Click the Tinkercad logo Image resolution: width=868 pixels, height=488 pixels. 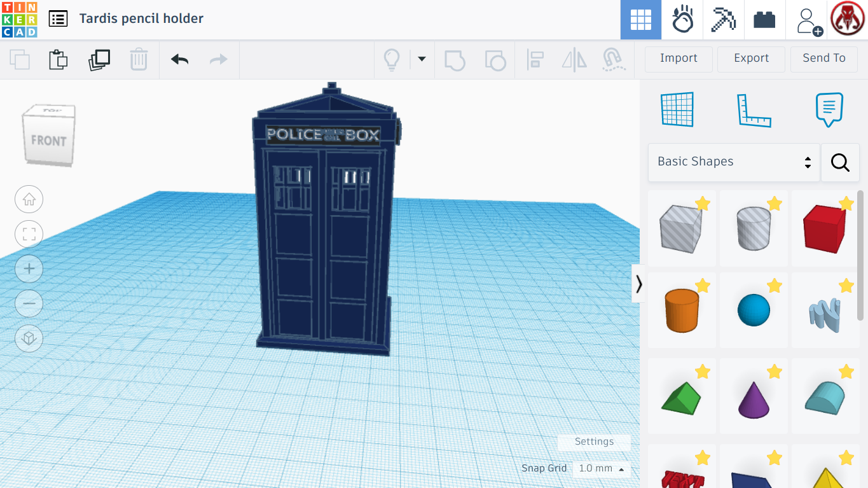coord(20,20)
